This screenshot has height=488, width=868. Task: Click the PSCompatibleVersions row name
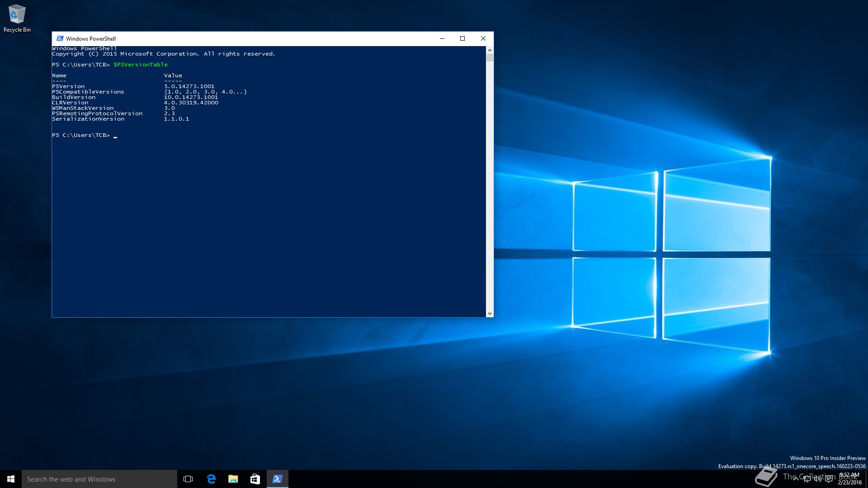tap(88, 92)
